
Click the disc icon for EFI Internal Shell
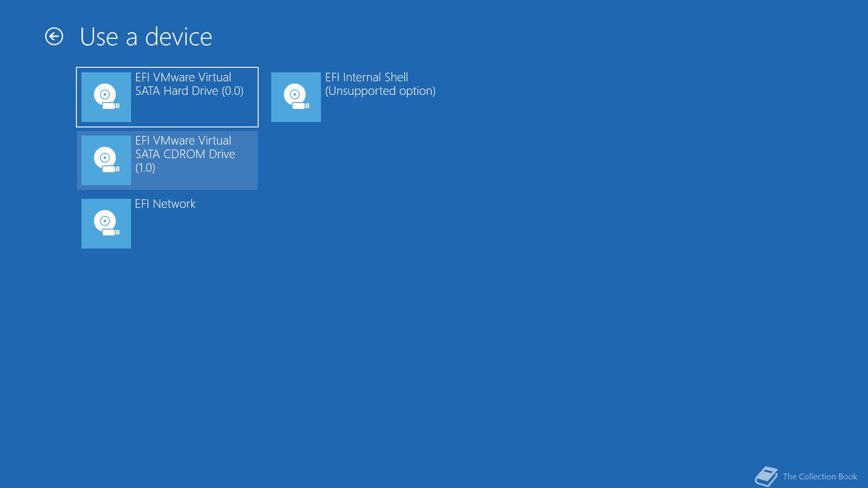point(296,97)
